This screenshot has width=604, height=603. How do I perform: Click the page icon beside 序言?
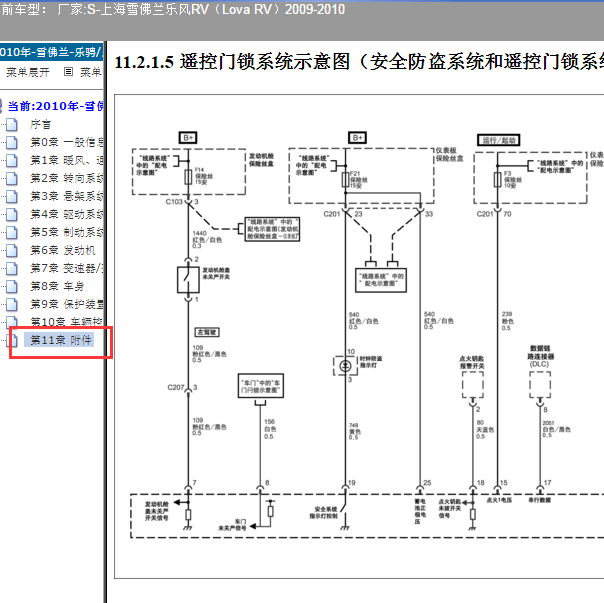[x=12, y=124]
